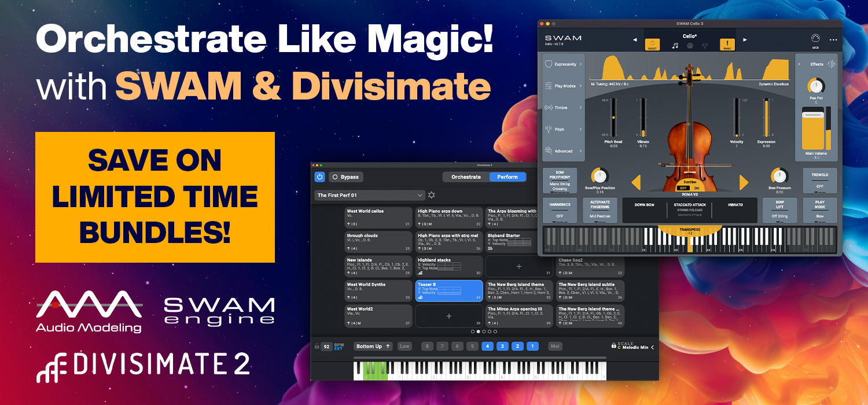This screenshot has width=868, height=405.
Task: Add a performance in empty slot 31
Action: (x=518, y=267)
